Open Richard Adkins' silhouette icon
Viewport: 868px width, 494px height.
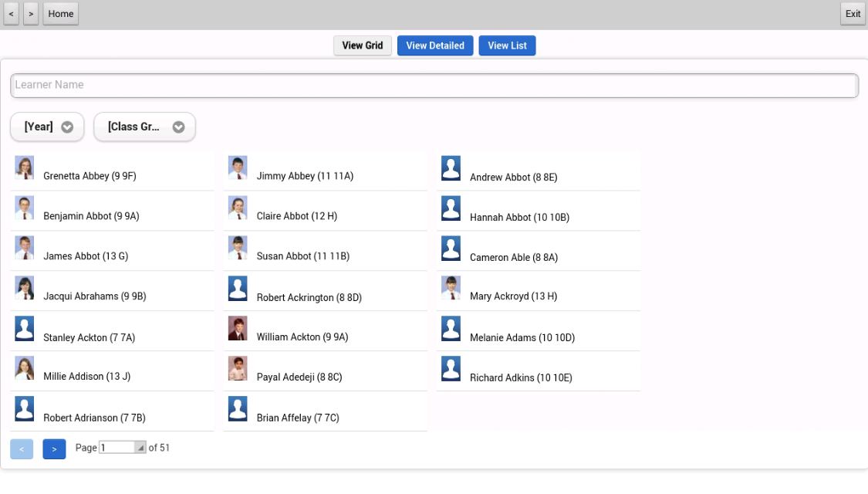(x=451, y=369)
